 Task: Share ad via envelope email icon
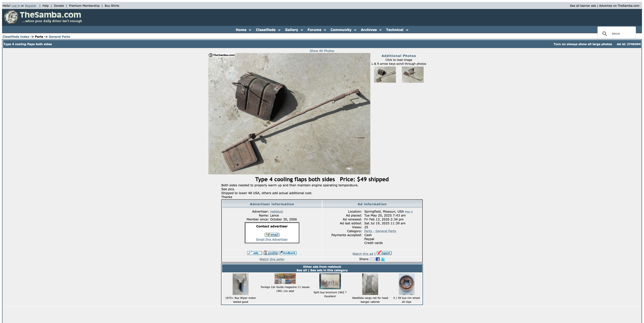tap(372, 259)
